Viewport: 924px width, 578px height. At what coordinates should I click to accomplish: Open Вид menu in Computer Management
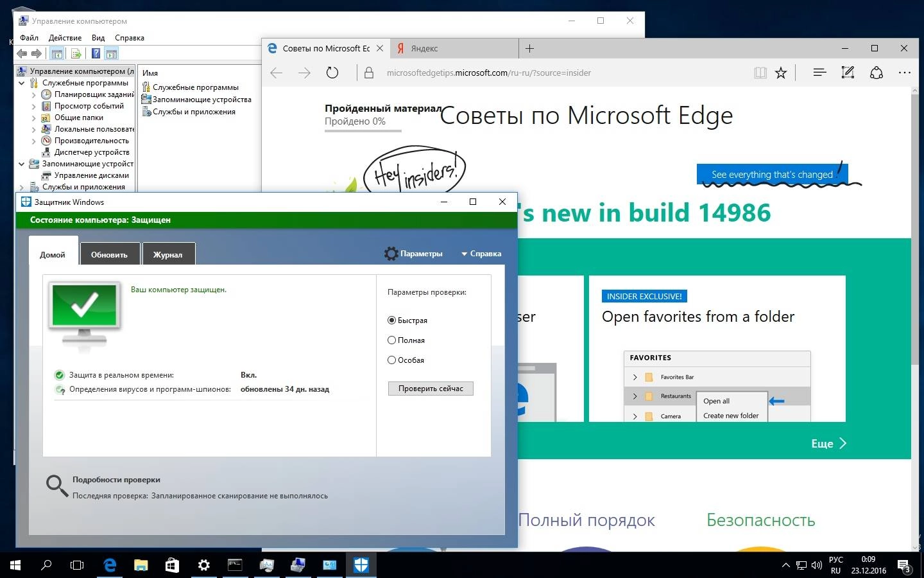[x=98, y=38]
